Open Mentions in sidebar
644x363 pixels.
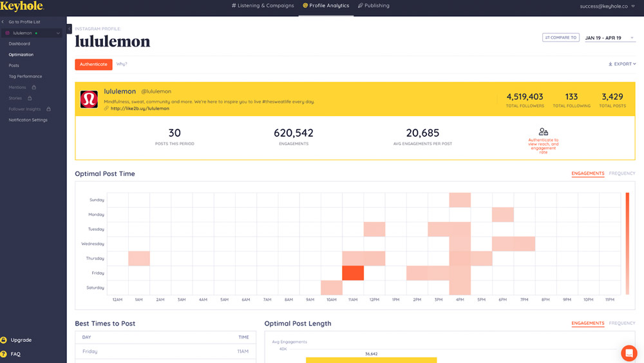17,87
